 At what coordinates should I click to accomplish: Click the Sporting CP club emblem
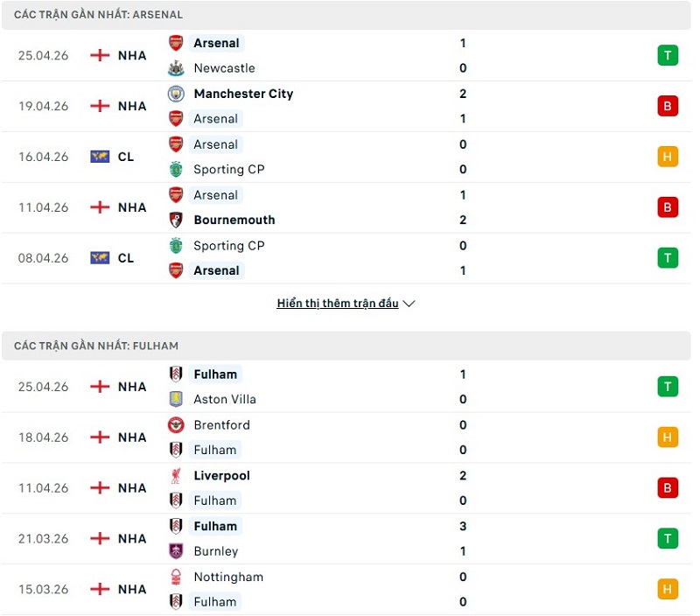pos(175,169)
